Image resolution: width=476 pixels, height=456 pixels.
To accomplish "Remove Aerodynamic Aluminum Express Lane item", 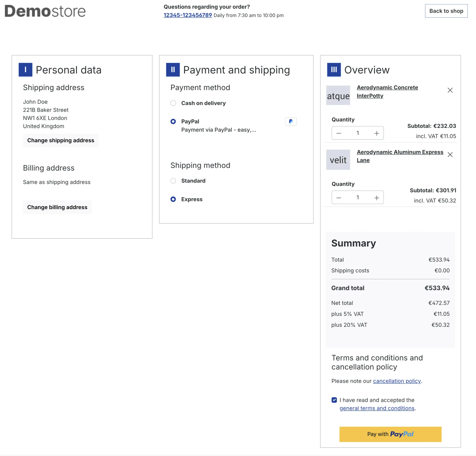I will click(450, 154).
